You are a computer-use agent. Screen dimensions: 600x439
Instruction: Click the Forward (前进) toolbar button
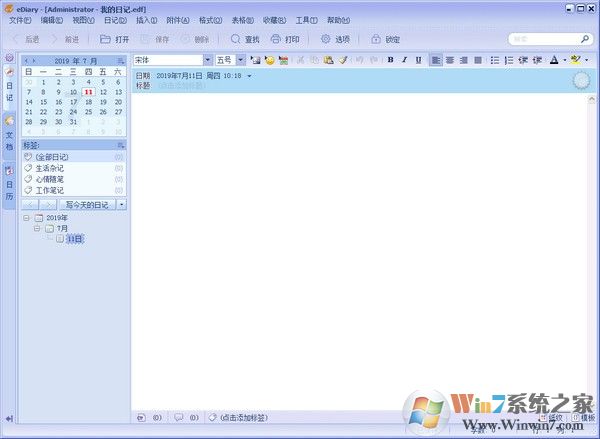65,39
